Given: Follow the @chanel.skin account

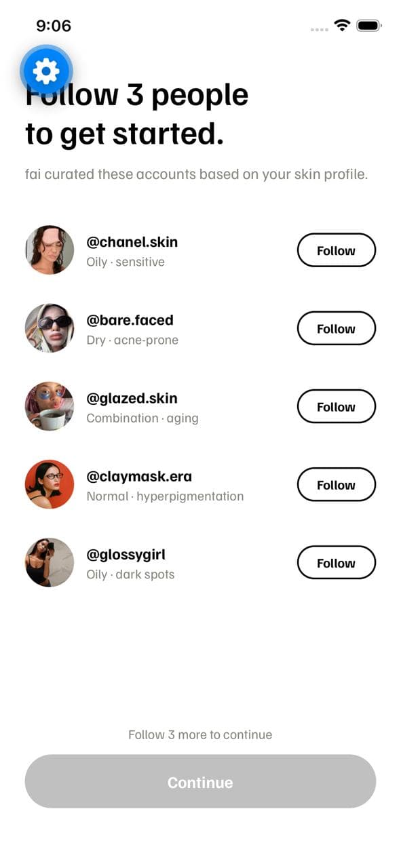Looking at the screenshot, I should tap(336, 250).
